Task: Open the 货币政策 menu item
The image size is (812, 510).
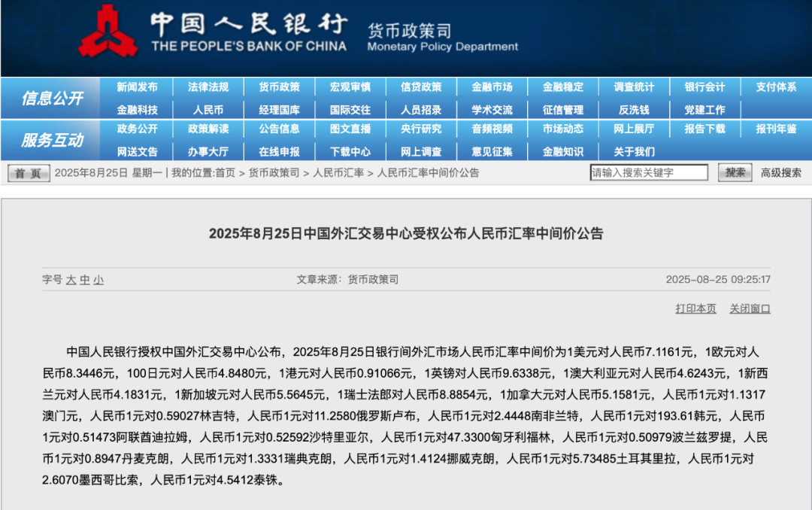Action: point(279,87)
